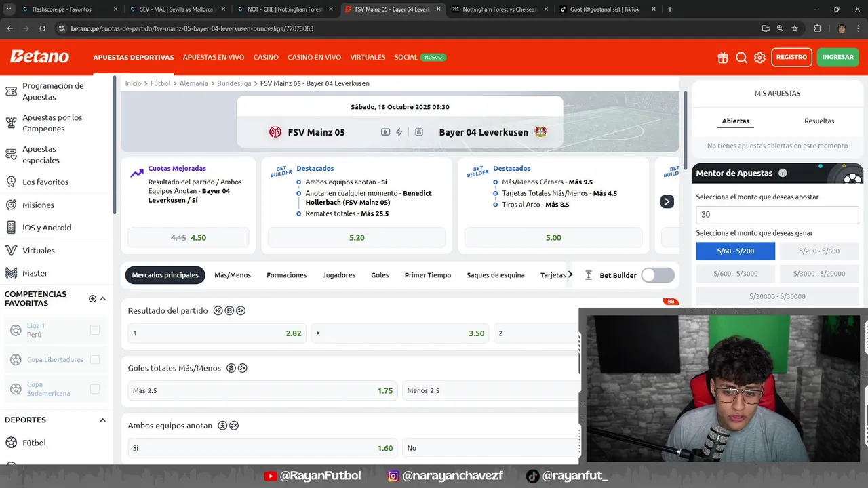This screenshot has height=488, width=868.
Task: Open the Resueltas bets tab
Action: click(x=819, y=121)
